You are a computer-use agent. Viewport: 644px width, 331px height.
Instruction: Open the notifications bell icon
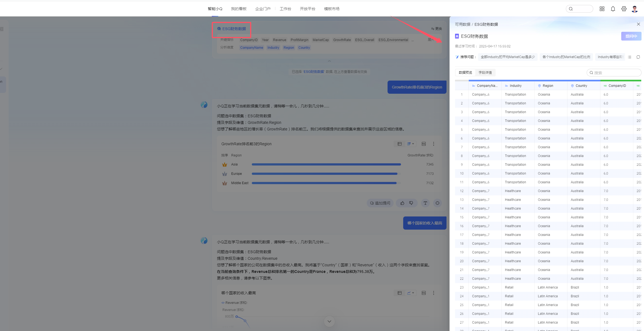coord(613,9)
